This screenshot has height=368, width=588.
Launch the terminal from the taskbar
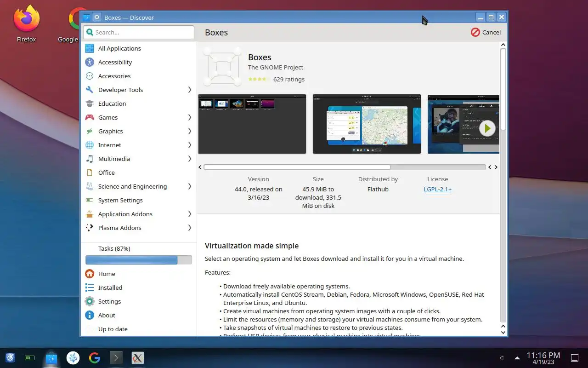pos(116,357)
